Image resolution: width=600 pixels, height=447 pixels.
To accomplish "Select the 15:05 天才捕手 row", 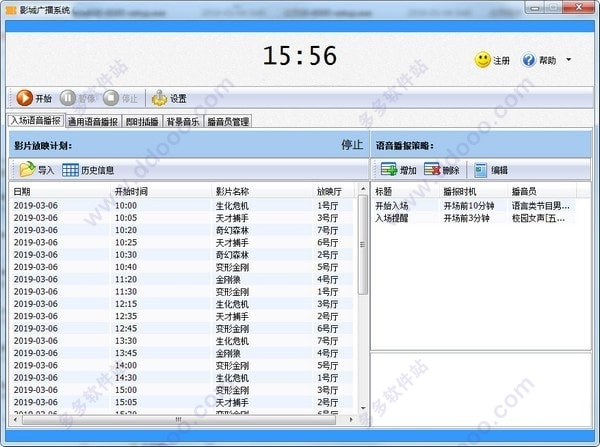I will pos(182,402).
